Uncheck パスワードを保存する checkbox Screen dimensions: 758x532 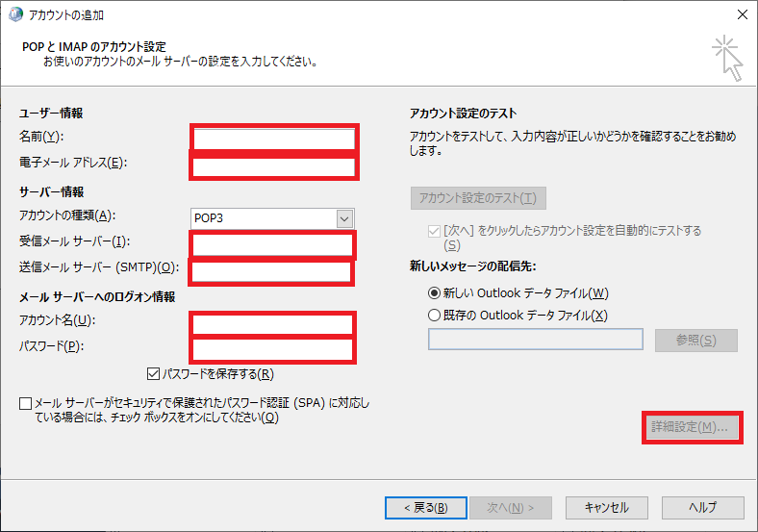(x=153, y=374)
